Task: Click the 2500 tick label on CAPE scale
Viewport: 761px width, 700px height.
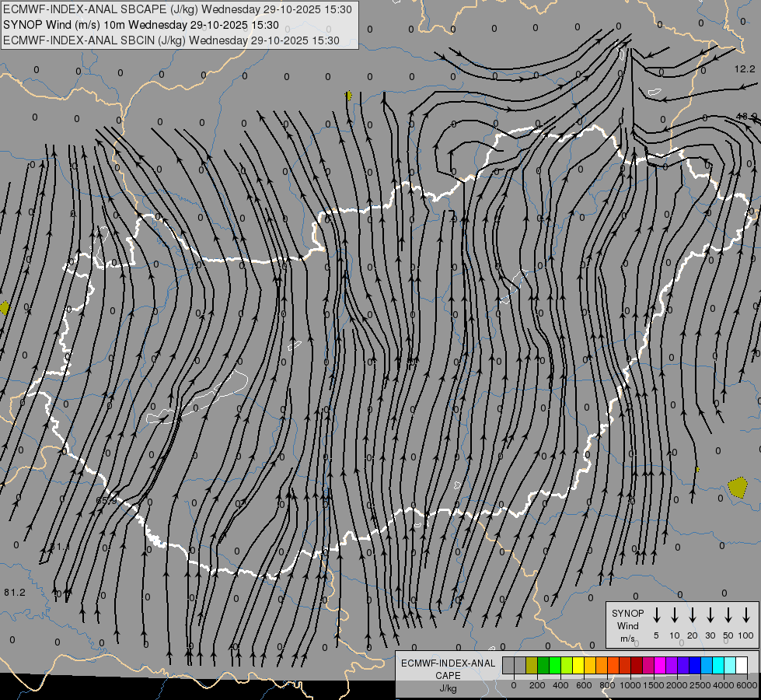Action: (x=700, y=685)
